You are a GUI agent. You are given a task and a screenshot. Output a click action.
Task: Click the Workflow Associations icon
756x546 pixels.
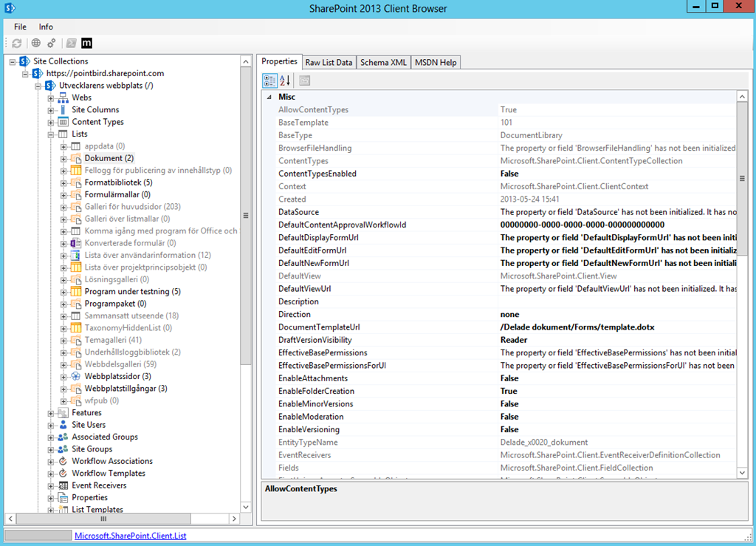click(63, 461)
